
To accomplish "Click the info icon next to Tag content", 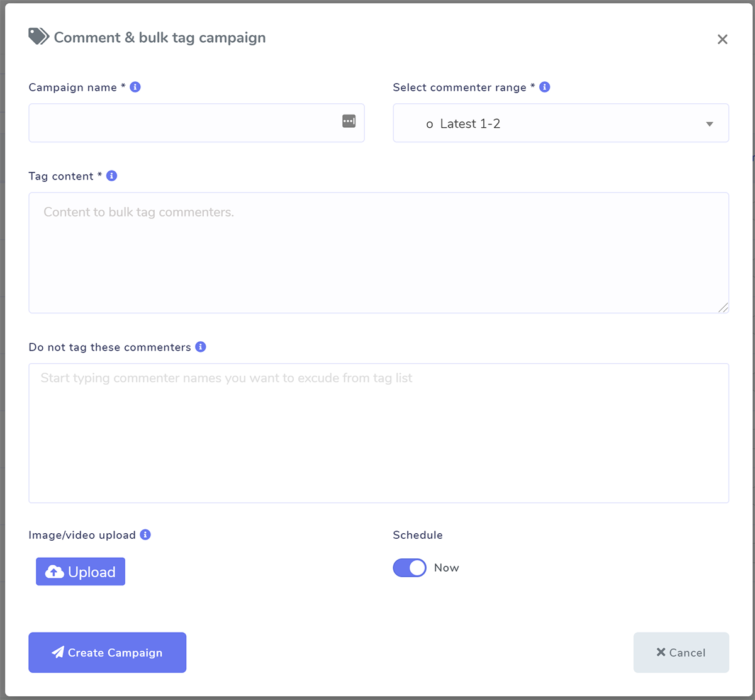I will [111, 176].
